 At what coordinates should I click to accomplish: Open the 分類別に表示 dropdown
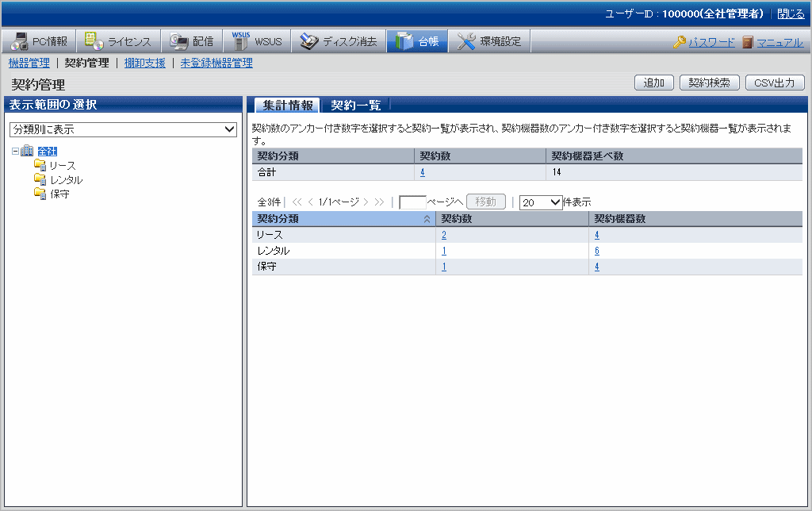(x=123, y=129)
